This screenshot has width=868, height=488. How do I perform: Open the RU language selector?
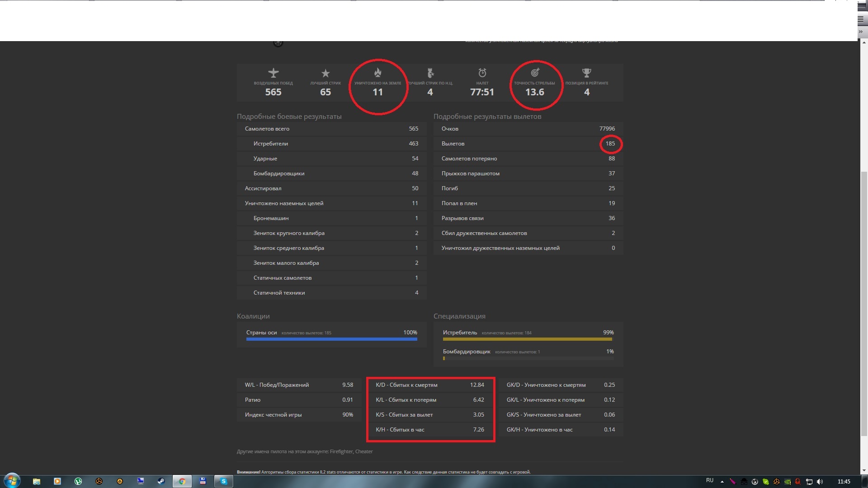click(709, 481)
